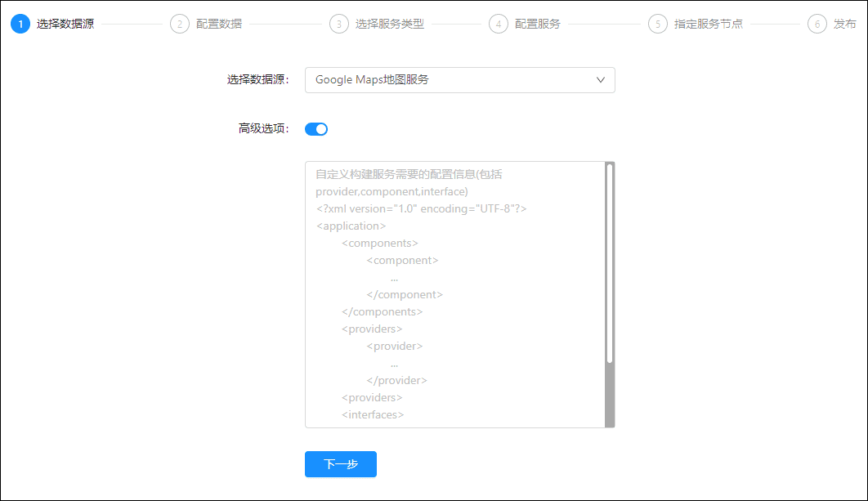Jump to the 配置数据 step
The image size is (868, 501).
219,24
